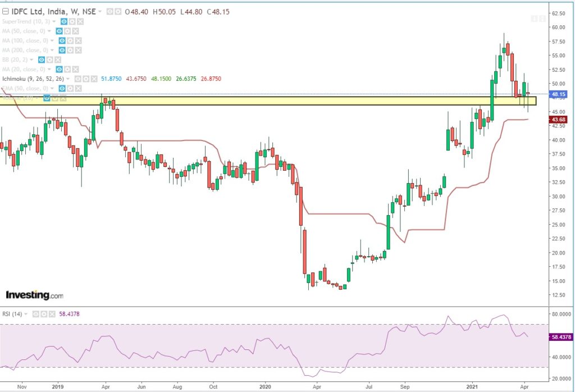Open MA (200, close, 0) settings gear
This screenshot has height=392, width=575.
(x=70, y=50)
